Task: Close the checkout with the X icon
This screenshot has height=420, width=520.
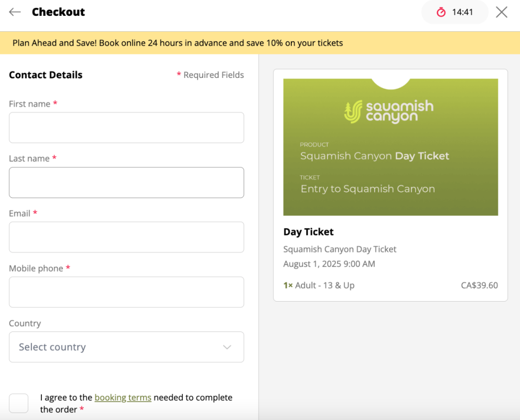Action: coord(502,12)
